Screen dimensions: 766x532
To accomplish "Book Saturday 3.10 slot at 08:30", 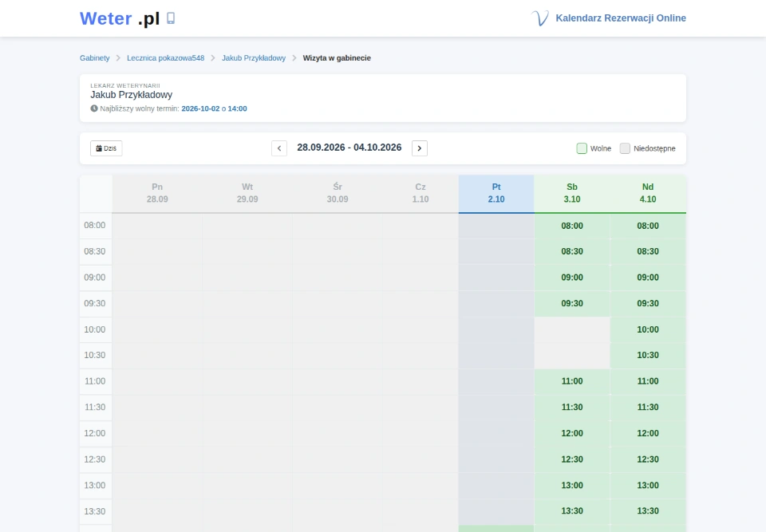I will 572,251.
